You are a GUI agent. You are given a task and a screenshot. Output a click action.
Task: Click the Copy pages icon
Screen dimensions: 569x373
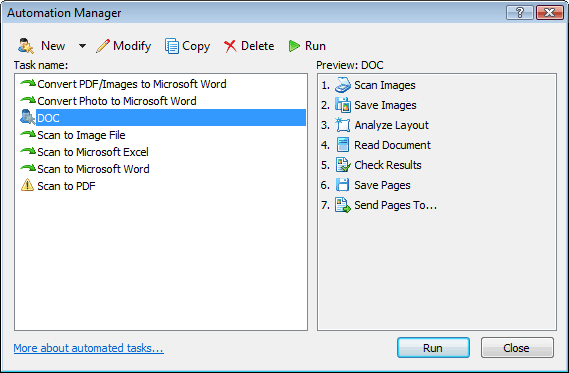pyautogui.click(x=172, y=46)
